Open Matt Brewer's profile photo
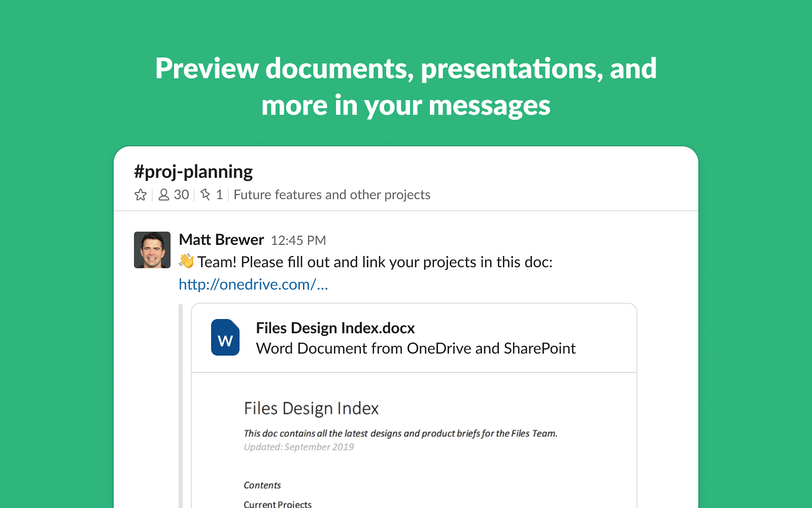 [152, 250]
